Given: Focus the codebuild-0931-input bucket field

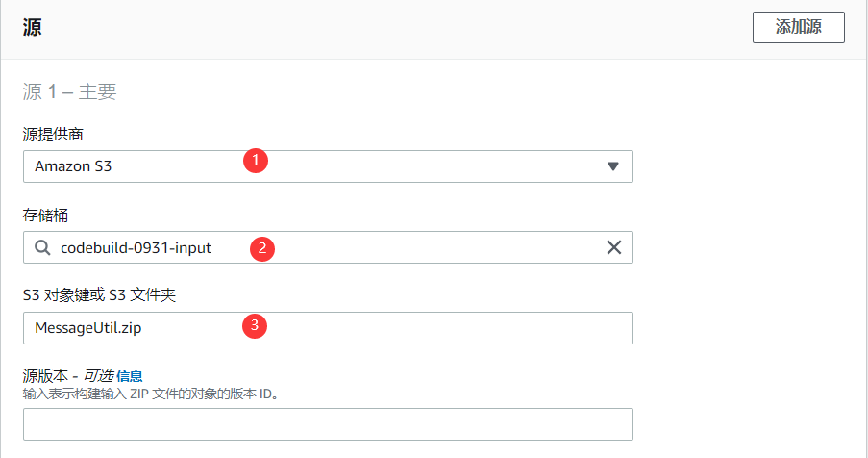Looking at the screenshot, I should pyautogui.click(x=328, y=247).
